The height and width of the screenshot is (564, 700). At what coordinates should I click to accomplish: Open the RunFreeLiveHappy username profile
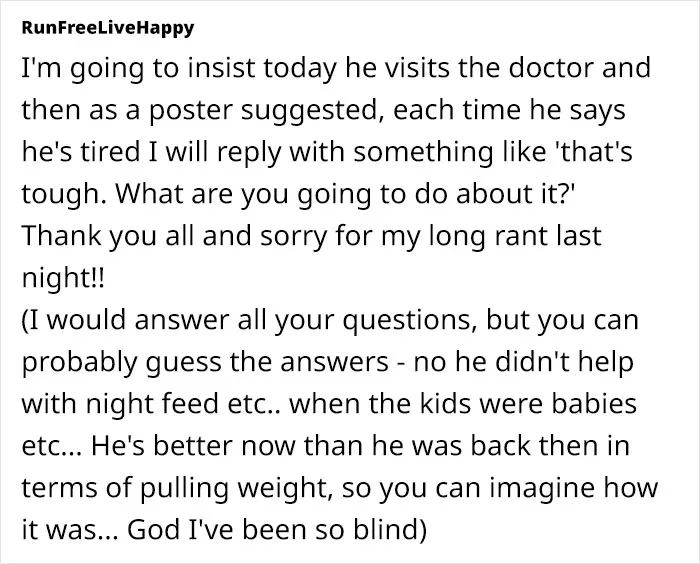(108, 28)
